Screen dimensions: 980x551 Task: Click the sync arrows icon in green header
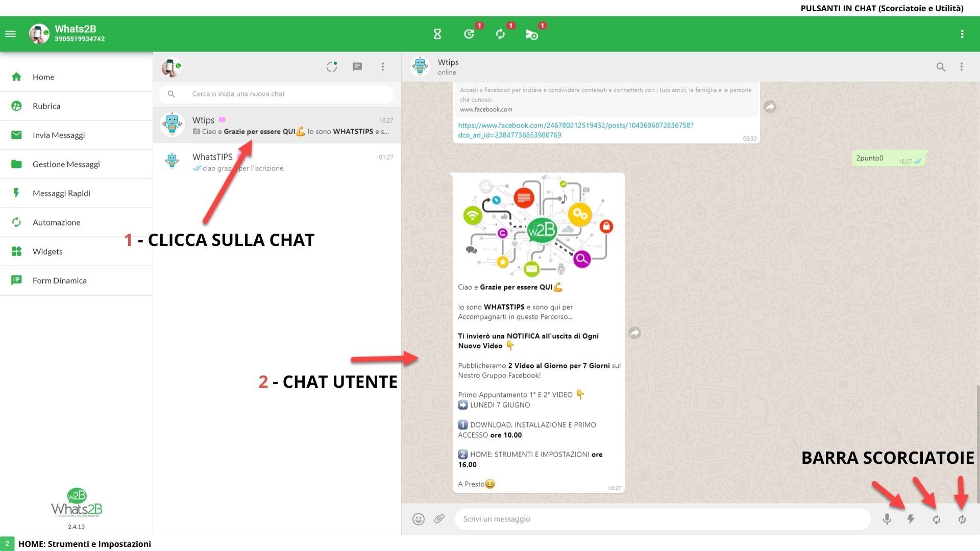(500, 34)
